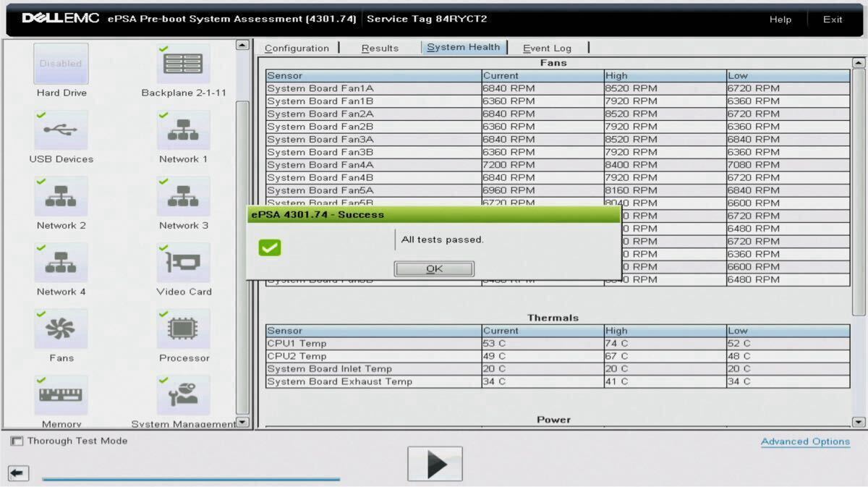Select the System Board Fan4A row
Image resolution: width=868 pixels, height=487 pixels.
(558, 165)
